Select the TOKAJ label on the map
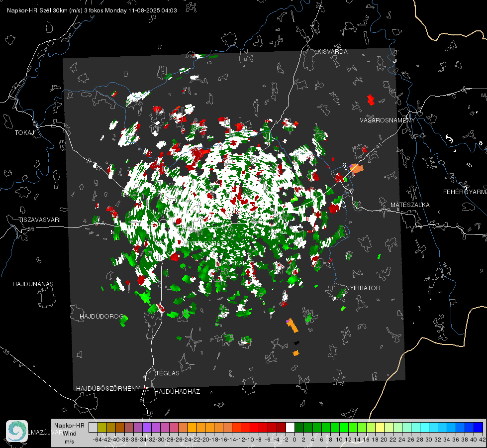Image resolution: width=487 pixels, height=448 pixels. (24, 133)
